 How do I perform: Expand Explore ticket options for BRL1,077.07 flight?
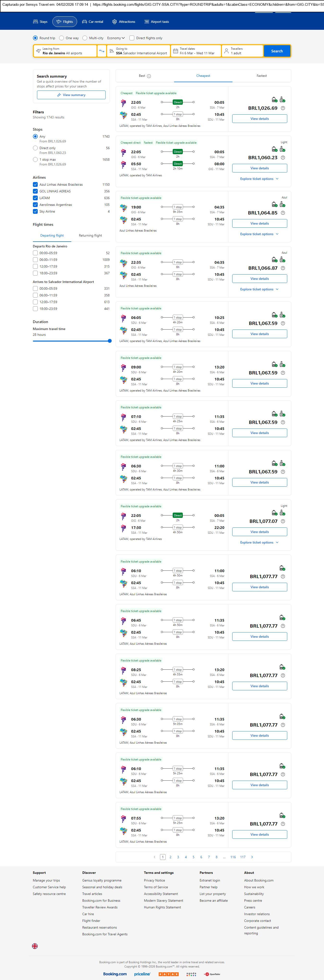[259, 542]
